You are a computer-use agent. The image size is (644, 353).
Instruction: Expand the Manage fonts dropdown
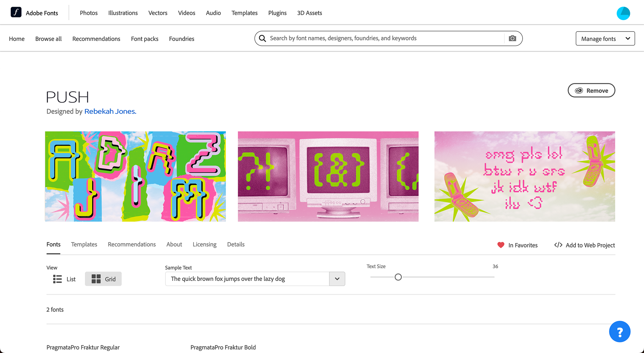coord(605,39)
